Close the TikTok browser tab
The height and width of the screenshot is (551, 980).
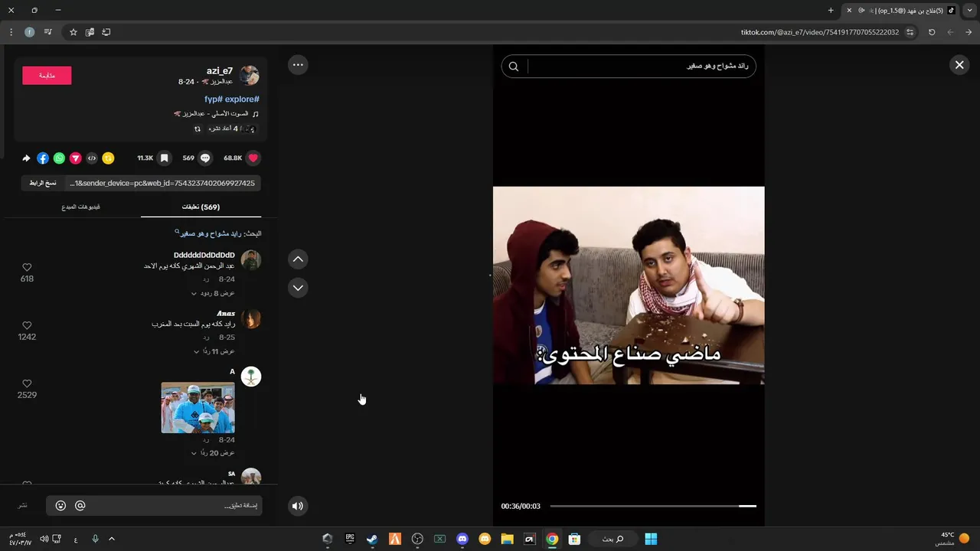tap(849, 11)
